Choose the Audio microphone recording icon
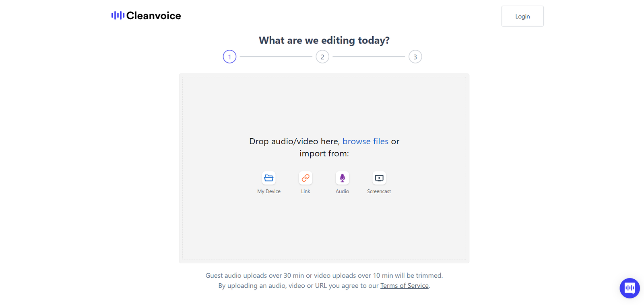Screen dimensions: 644x305 342,178
